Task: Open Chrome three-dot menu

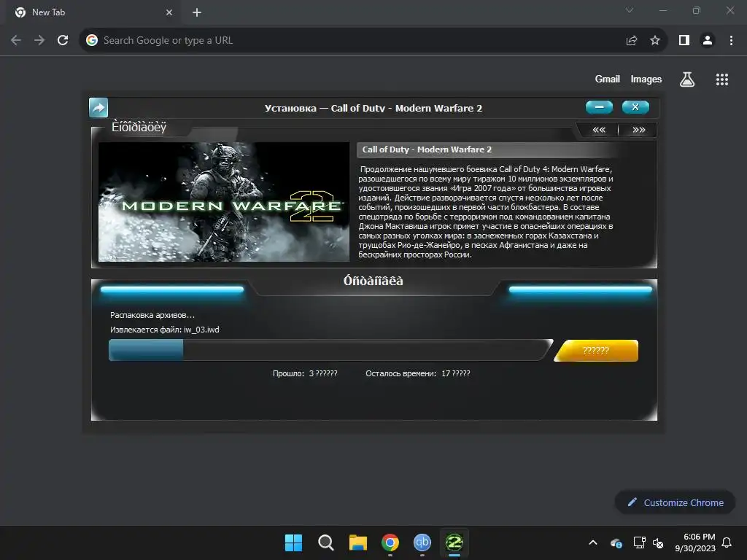Action: [731, 41]
